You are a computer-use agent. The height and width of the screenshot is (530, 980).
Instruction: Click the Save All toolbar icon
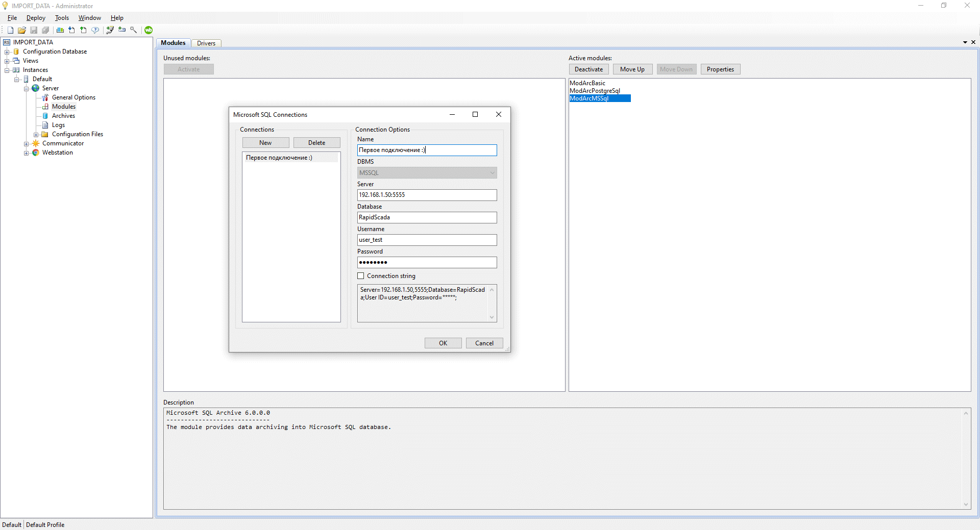45,30
